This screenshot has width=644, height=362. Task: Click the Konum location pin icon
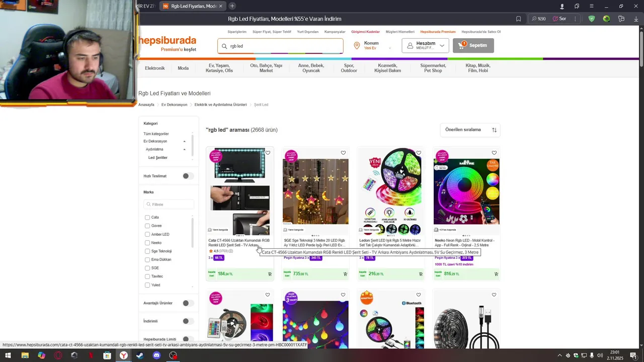pyautogui.click(x=357, y=45)
